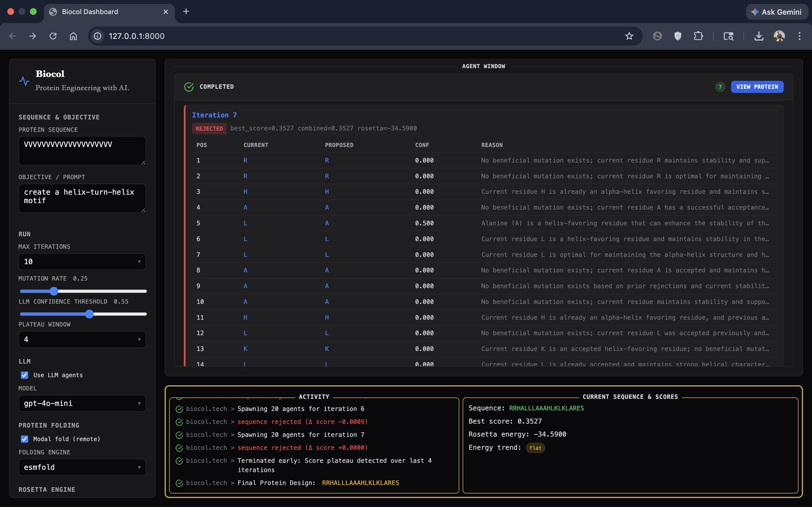812x507 pixels.
Task: Go to the browser home page
Action: click(73, 36)
